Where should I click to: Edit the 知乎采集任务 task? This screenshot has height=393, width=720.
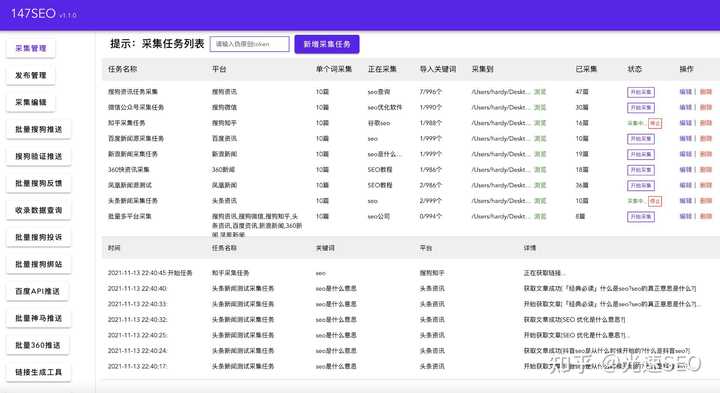coord(686,123)
